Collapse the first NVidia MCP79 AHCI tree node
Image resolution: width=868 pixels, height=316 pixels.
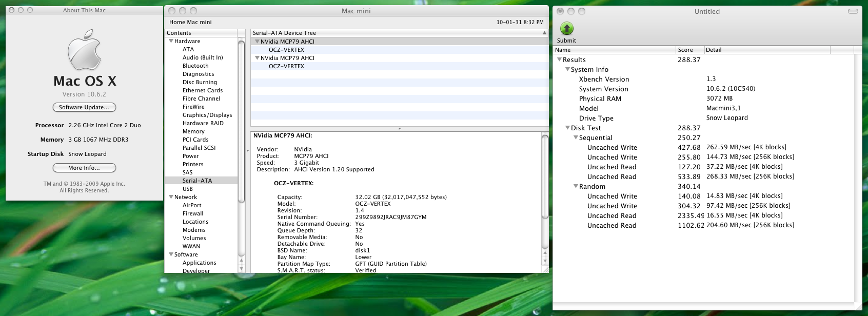click(257, 42)
